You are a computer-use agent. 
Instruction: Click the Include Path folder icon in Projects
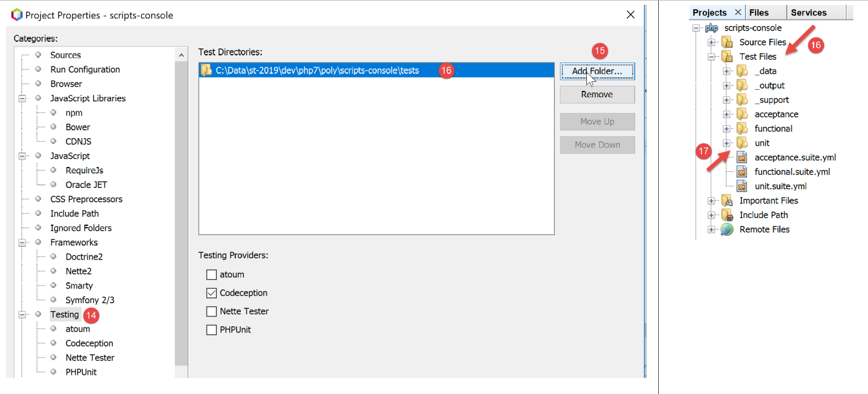[727, 215]
